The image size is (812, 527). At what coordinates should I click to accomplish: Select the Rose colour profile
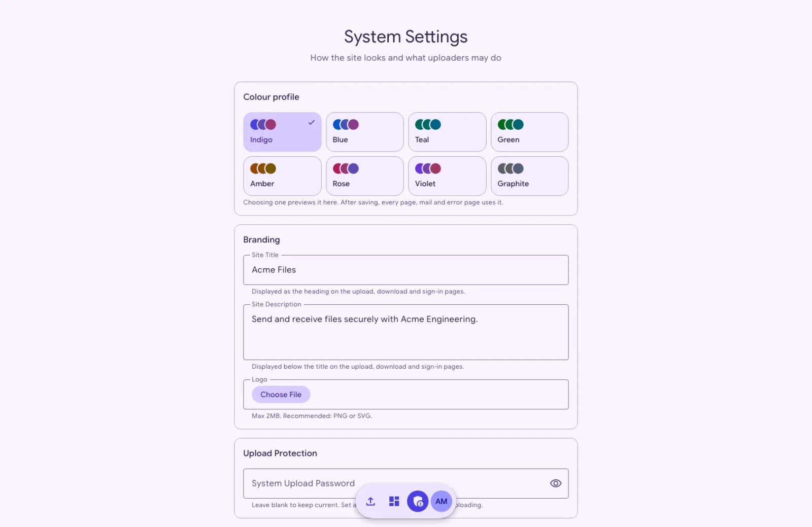click(365, 176)
